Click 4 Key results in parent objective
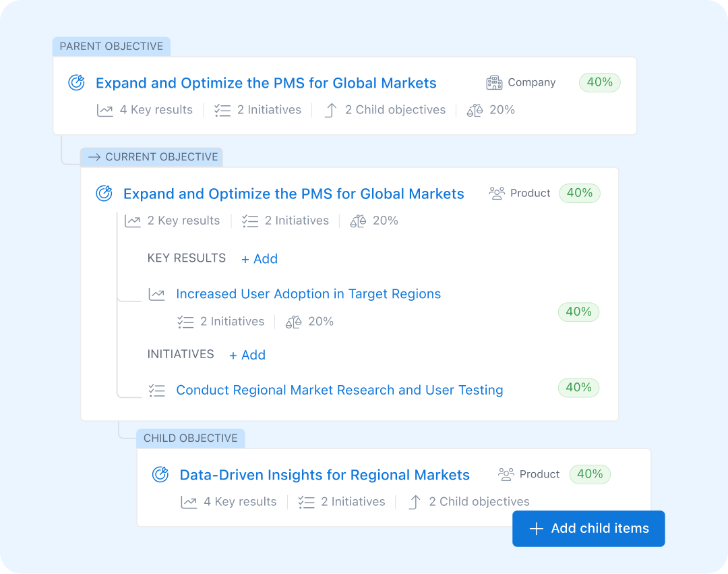 coord(156,110)
